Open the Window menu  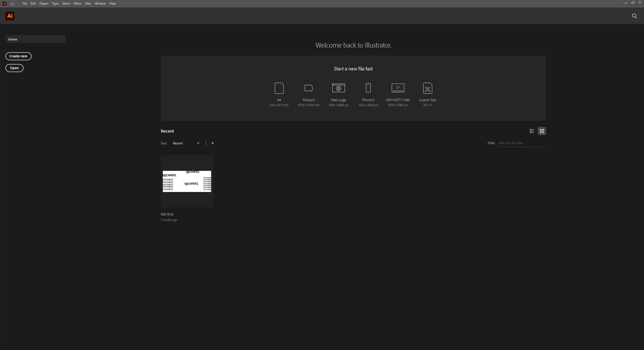[100, 4]
